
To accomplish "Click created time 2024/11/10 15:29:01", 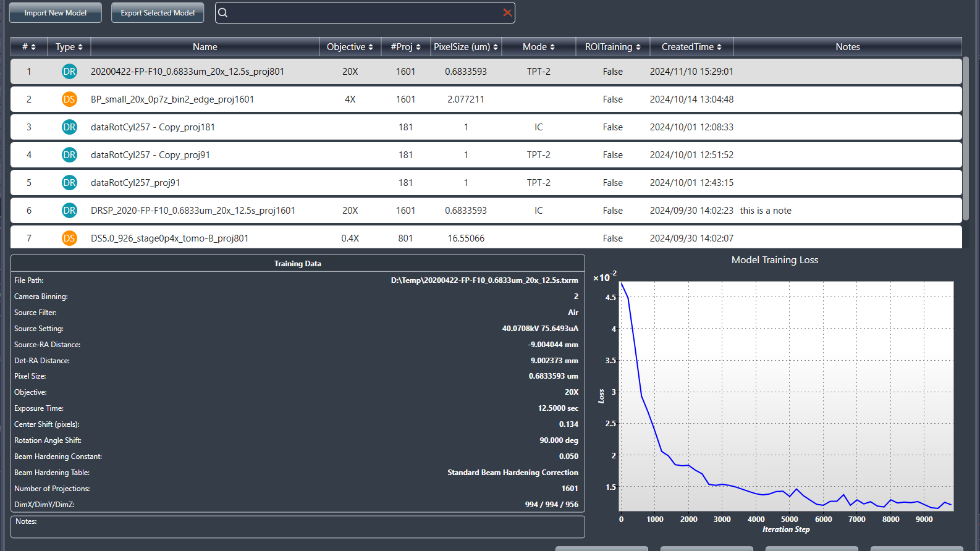I will 691,72.
